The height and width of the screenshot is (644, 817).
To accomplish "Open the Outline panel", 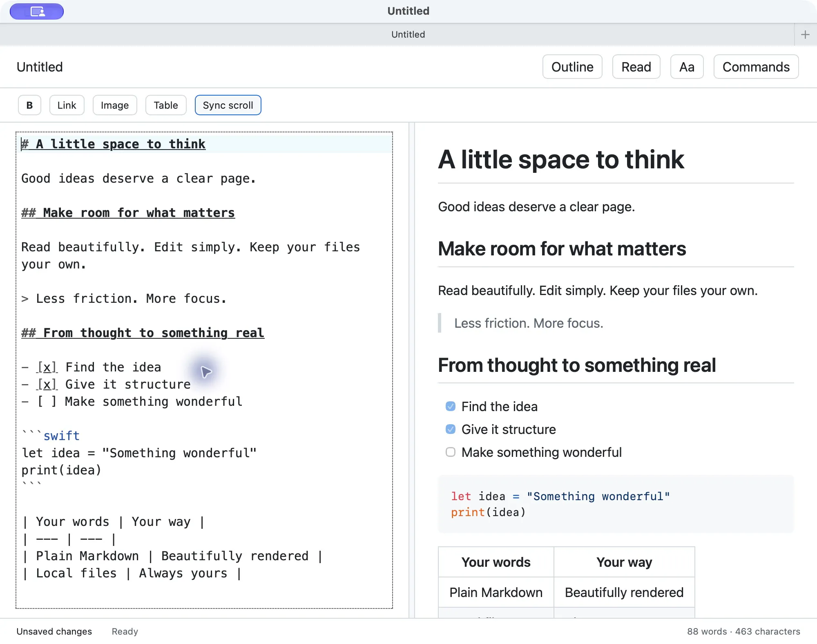I will pos(572,67).
